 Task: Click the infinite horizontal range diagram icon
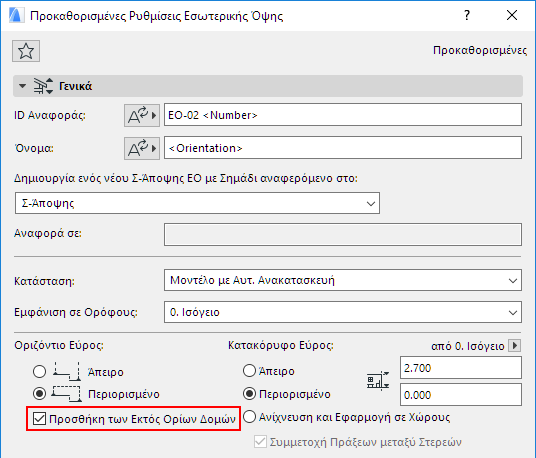click(67, 372)
